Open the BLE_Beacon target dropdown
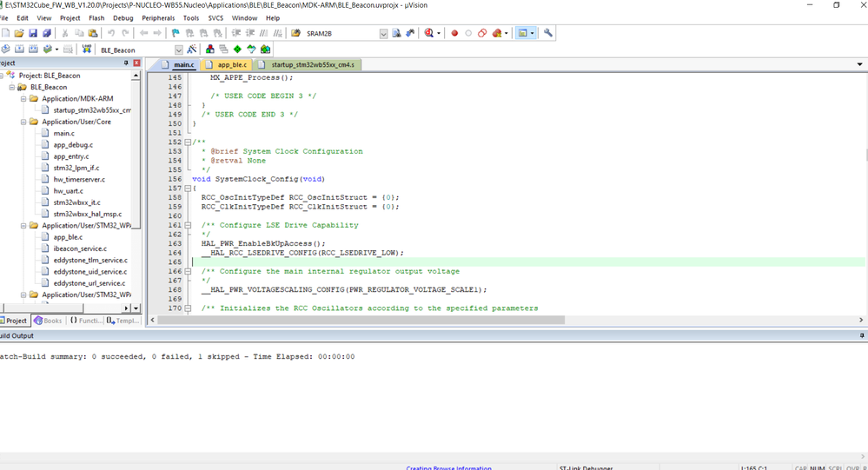 click(179, 50)
